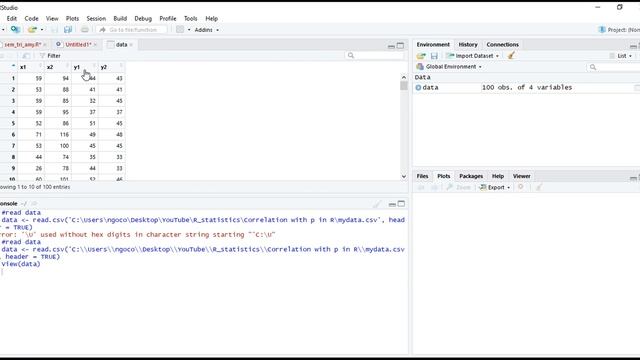
Task: Click the Filter funnel button in data viewer
Action: point(50,56)
